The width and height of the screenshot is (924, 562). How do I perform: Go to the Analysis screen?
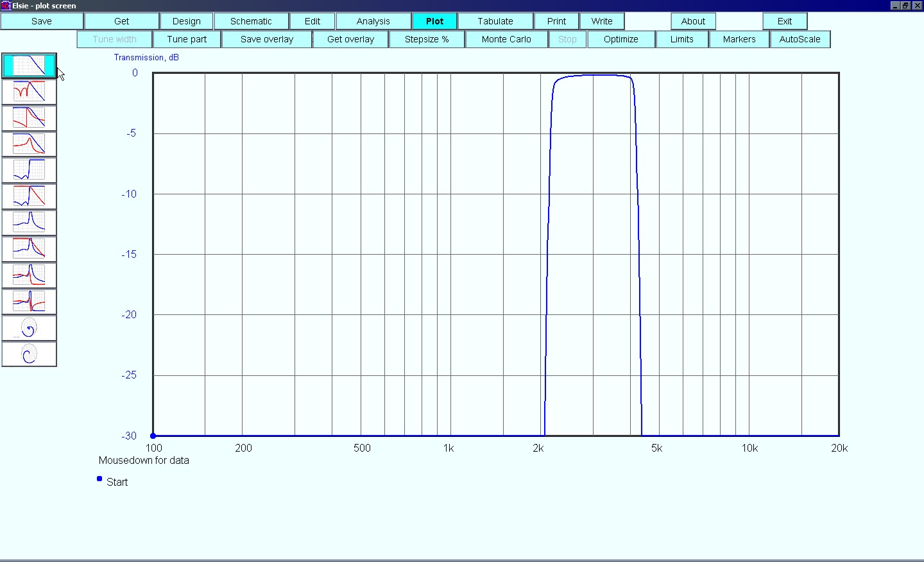tap(373, 21)
